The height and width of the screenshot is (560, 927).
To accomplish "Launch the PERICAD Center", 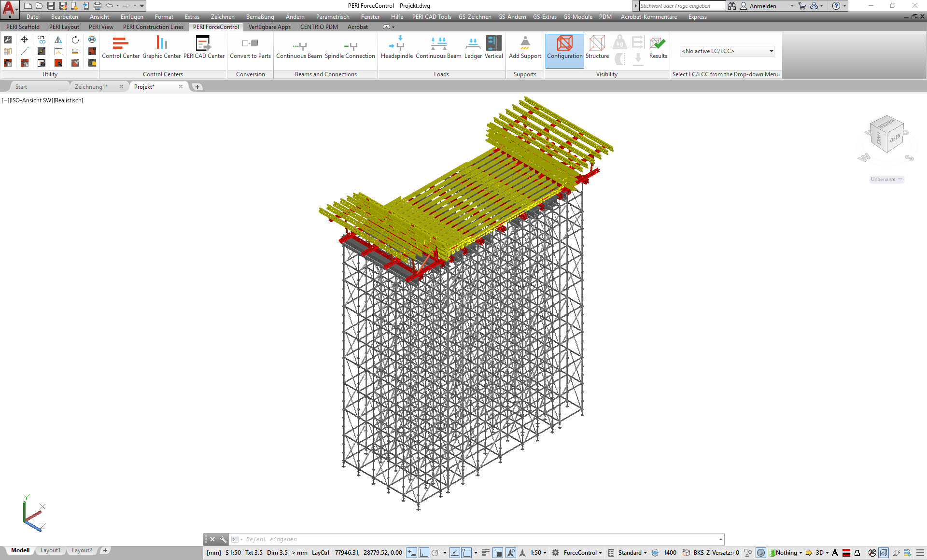I will pyautogui.click(x=204, y=48).
